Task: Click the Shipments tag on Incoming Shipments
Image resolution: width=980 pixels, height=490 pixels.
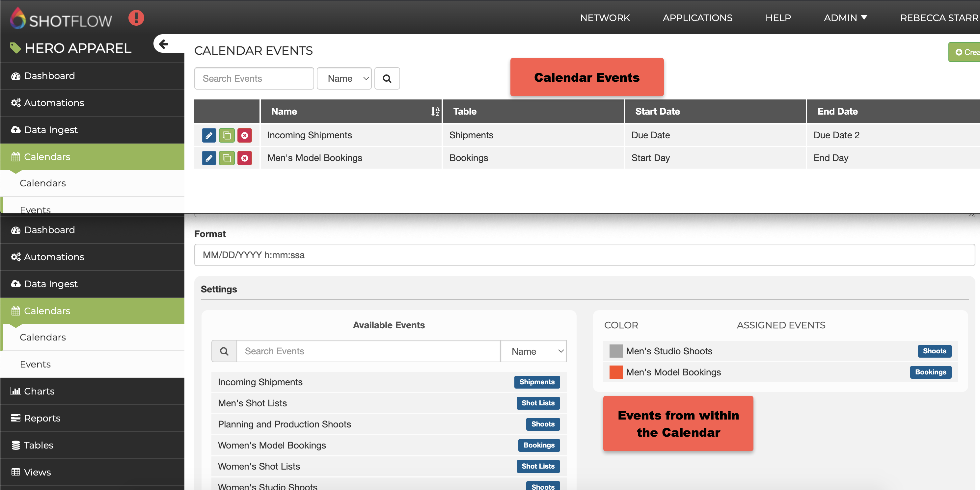Action: (x=536, y=382)
